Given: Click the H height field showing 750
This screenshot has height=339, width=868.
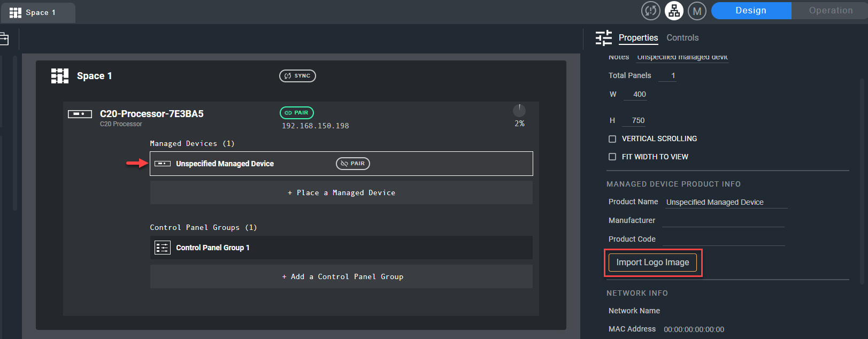Looking at the screenshot, I should coord(635,120).
